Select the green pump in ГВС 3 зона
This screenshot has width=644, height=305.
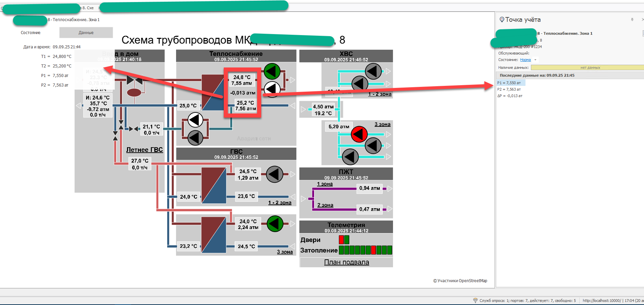click(275, 224)
